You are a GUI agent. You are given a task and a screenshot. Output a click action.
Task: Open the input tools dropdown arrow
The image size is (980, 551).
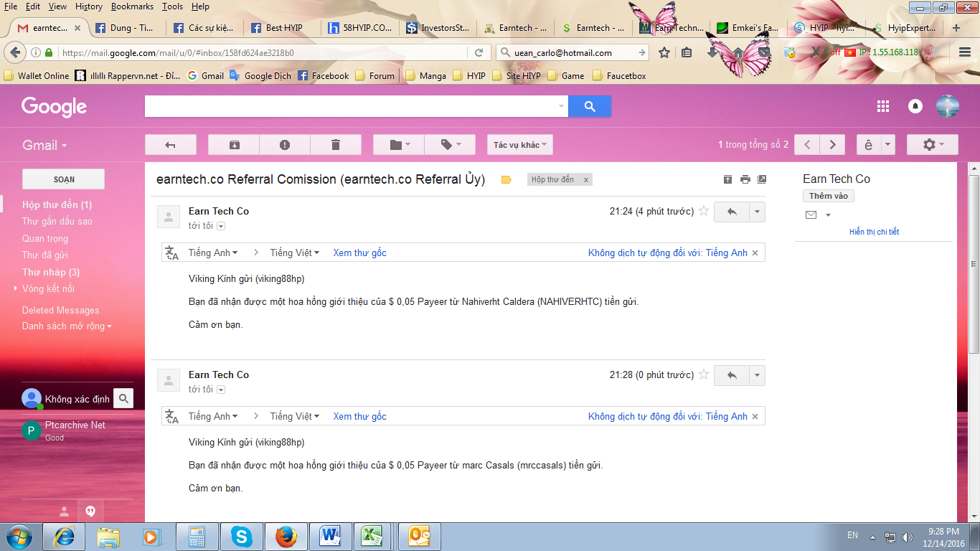[x=888, y=145]
